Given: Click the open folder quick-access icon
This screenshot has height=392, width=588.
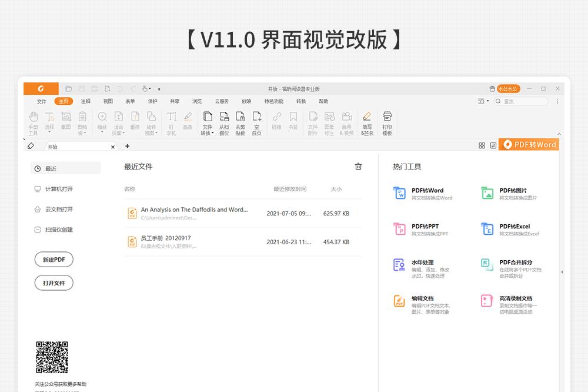Looking at the screenshot, I should [68, 89].
